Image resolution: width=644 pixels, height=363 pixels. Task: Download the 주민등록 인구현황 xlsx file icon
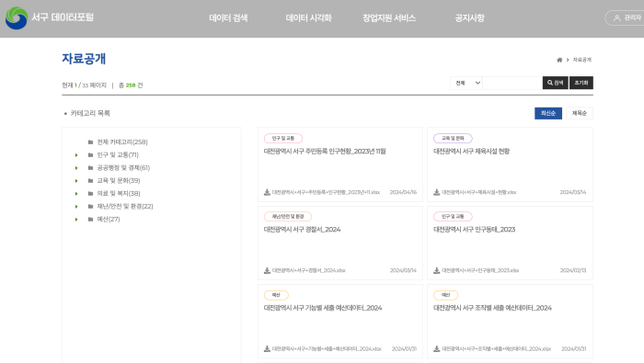[x=267, y=192]
